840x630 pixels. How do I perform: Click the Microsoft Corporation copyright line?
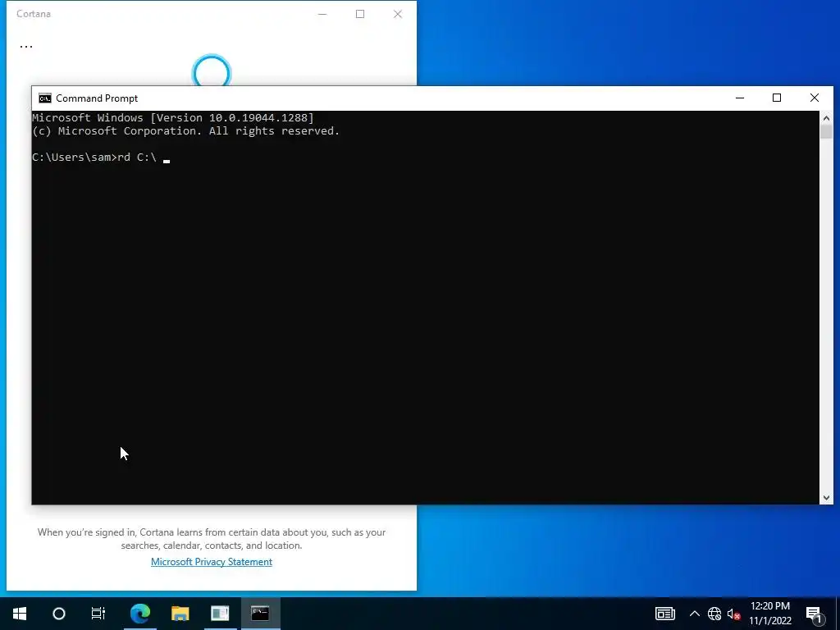(x=186, y=131)
